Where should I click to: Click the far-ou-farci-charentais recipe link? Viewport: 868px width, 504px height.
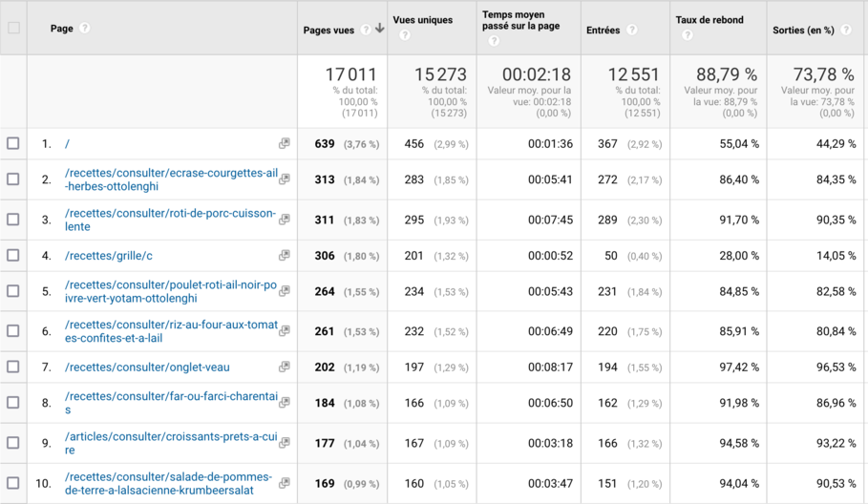pyautogui.click(x=171, y=403)
